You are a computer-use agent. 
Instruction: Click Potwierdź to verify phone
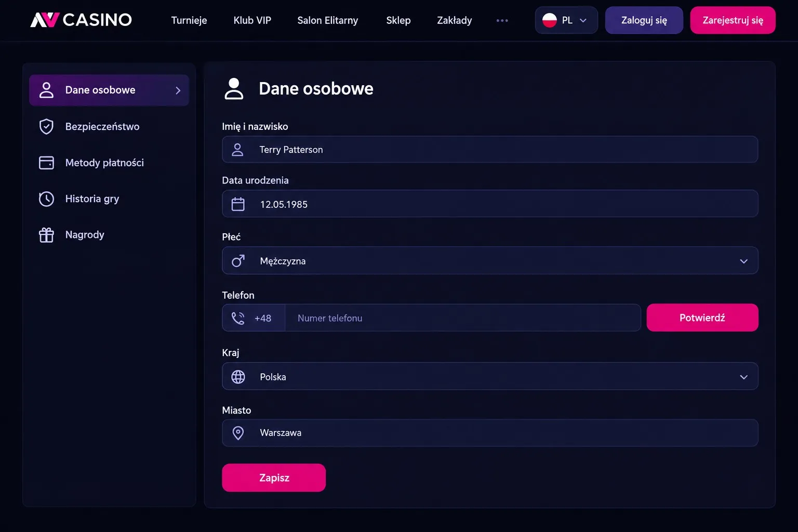click(702, 317)
